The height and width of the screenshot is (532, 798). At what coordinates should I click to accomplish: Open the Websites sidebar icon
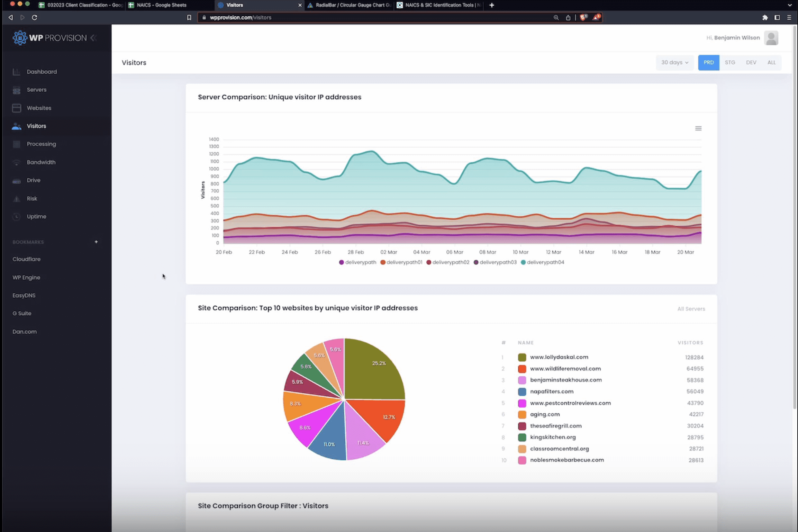(16, 108)
